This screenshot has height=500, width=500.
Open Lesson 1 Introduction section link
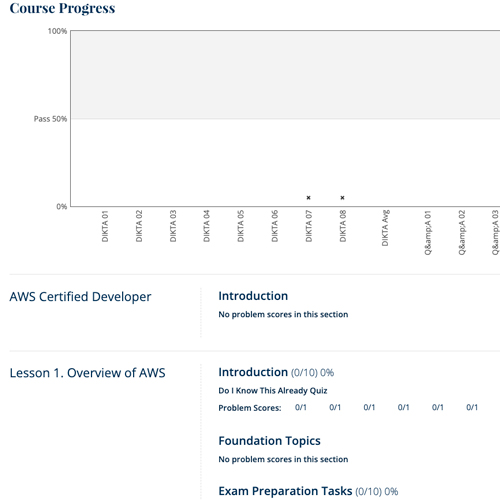click(253, 372)
